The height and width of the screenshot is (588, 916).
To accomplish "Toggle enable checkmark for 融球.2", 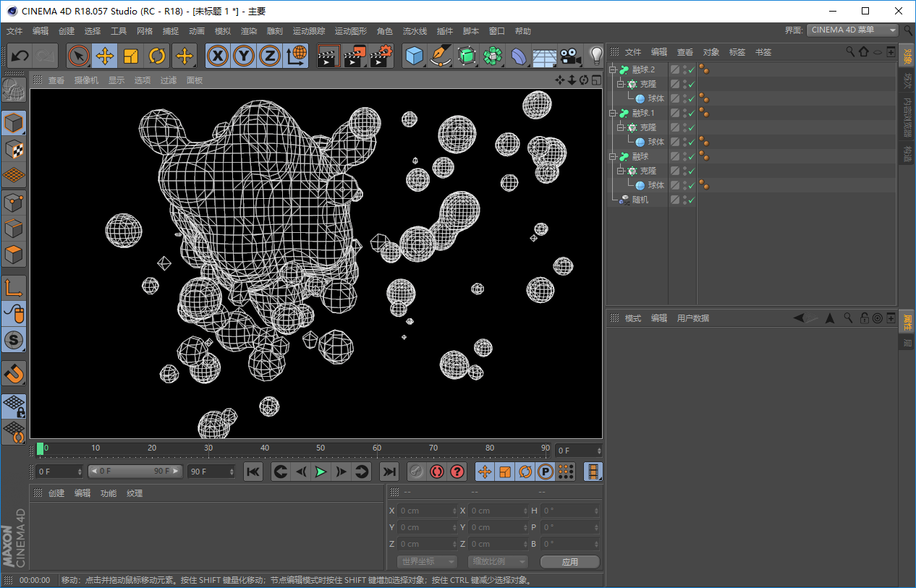I will 692,70.
